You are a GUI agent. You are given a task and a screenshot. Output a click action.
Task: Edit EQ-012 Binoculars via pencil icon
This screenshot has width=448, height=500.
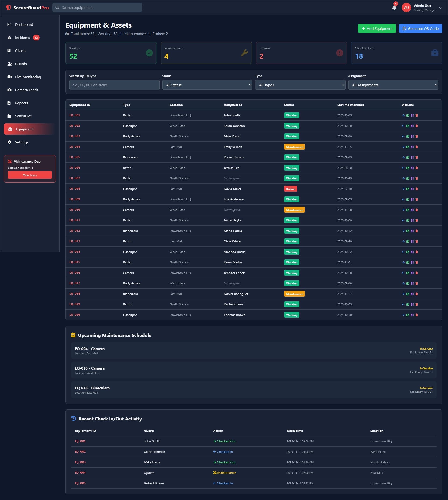coord(408,231)
